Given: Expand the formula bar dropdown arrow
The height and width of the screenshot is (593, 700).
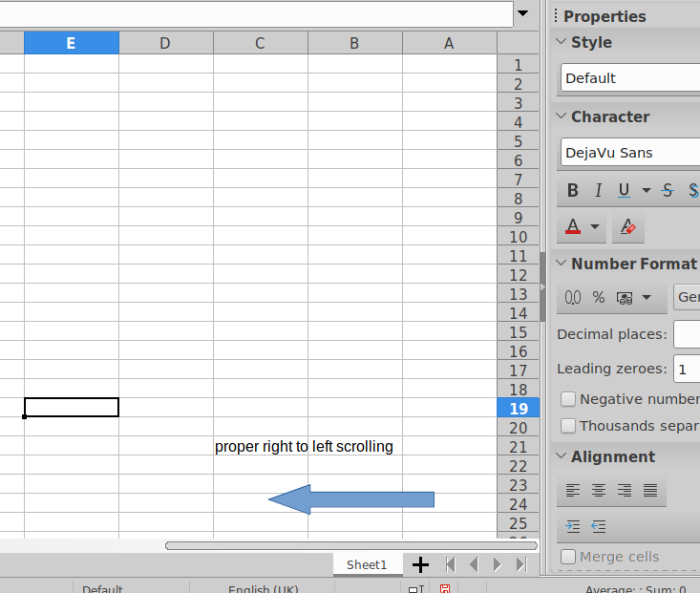Looking at the screenshot, I should tap(522, 13).
